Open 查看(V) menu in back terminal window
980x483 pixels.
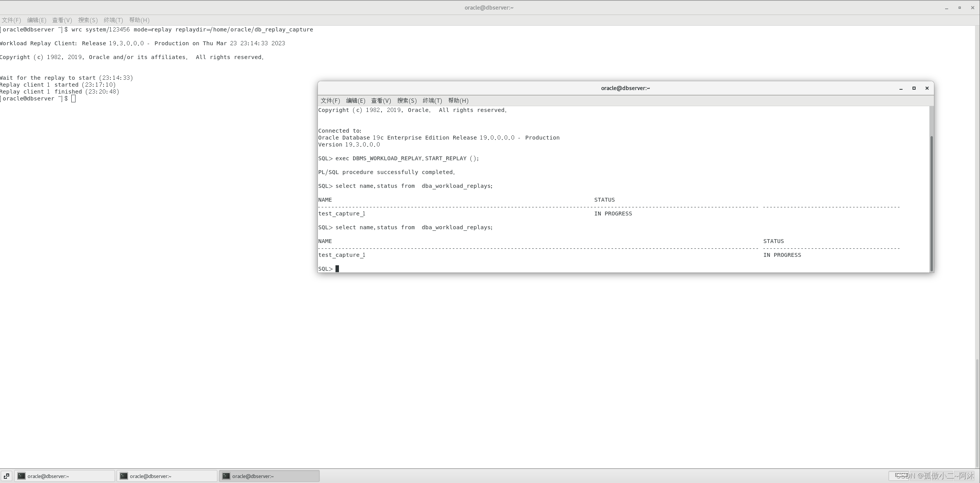tap(62, 20)
